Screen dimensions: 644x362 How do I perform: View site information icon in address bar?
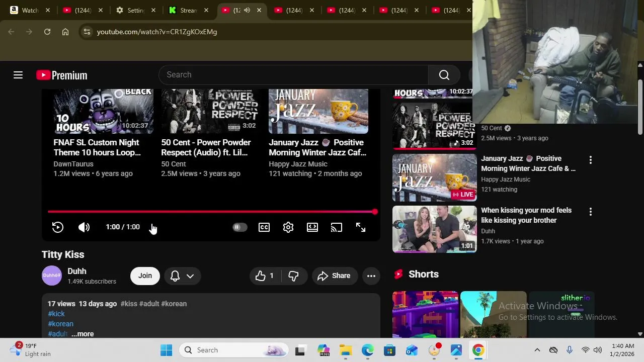tap(87, 32)
